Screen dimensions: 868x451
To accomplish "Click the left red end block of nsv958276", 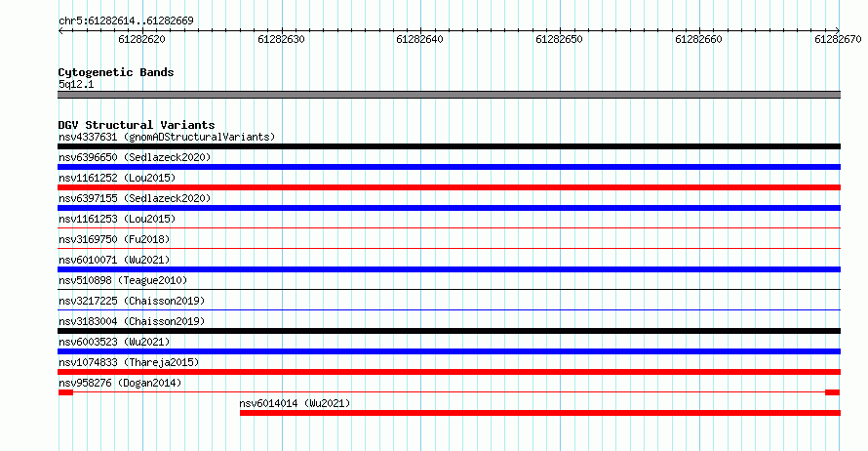I will [x=66, y=392].
